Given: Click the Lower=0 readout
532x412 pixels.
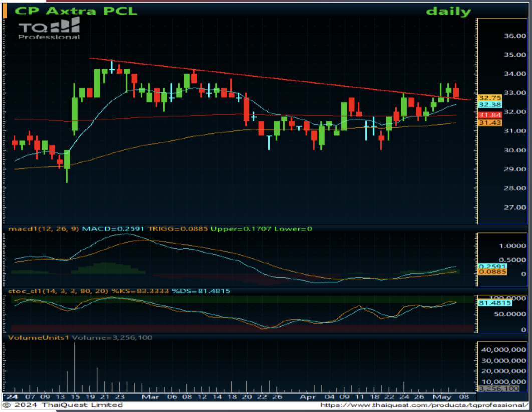Looking at the screenshot, I should click(x=293, y=229).
